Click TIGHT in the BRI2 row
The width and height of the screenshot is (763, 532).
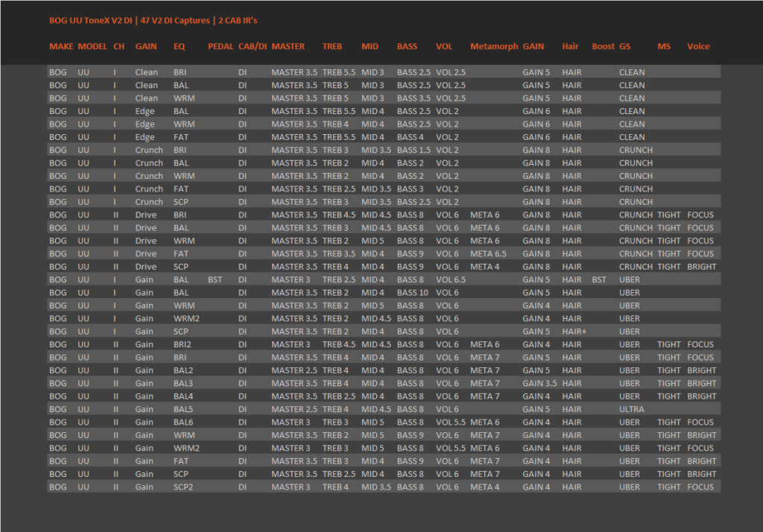coord(669,344)
